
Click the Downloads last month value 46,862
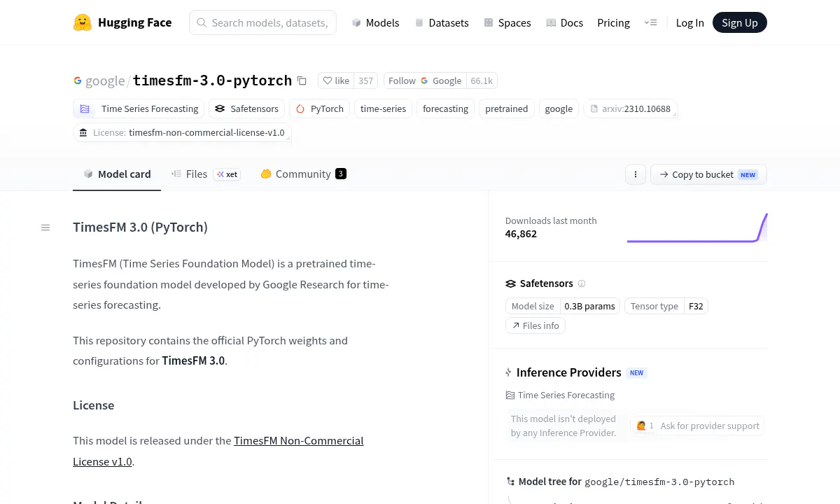[521, 234]
